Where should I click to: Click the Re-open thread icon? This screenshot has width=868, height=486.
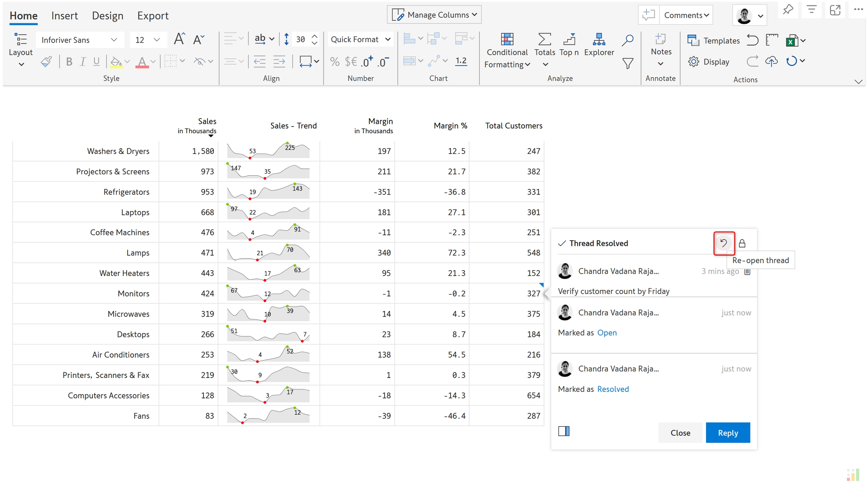(x=724, y=243)
